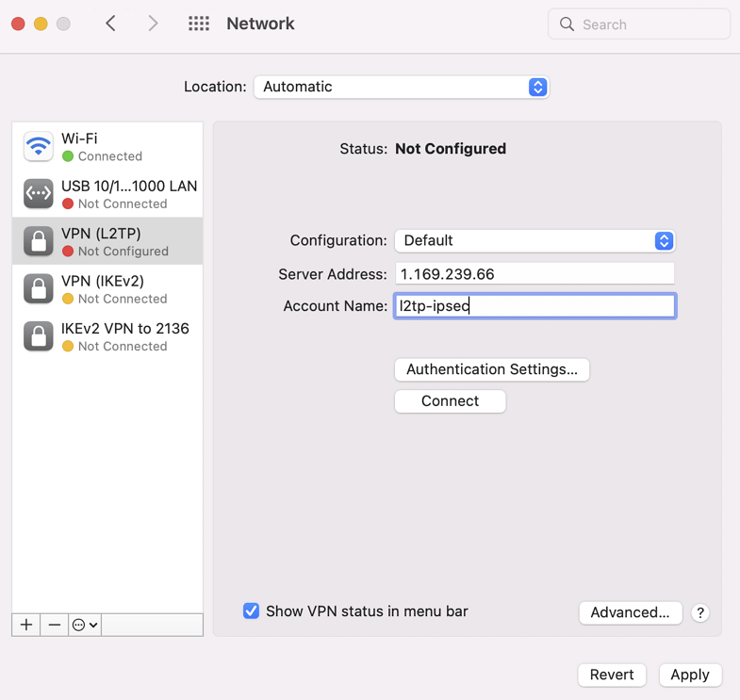Screen dimensions: 740x700
Task: Click inside the Server Address field
Action: 534,274
